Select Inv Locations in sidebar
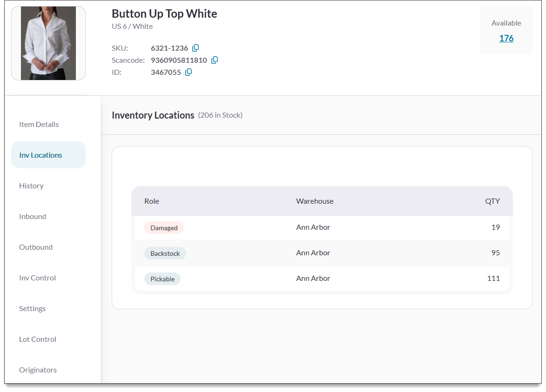 tap(40, 155)
